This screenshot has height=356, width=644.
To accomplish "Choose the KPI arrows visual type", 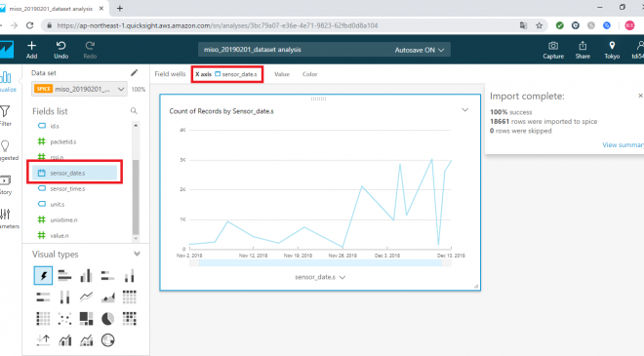I will tap(43, 340).
